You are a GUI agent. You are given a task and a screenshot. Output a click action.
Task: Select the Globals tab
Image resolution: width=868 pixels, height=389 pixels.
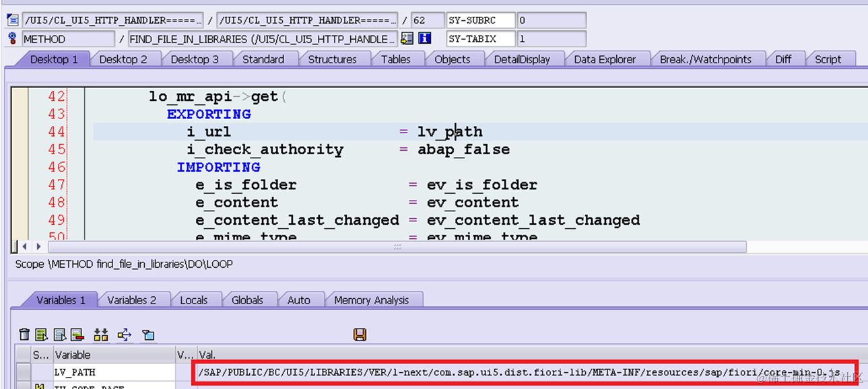(x=247, y=300)
